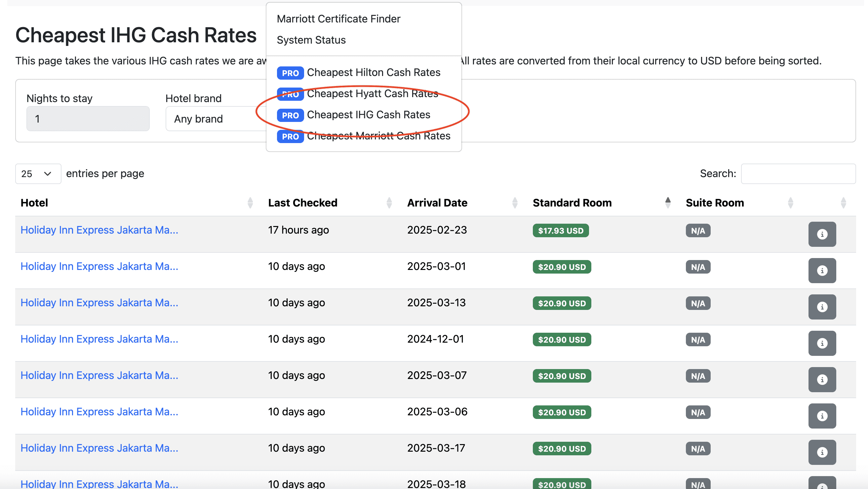
Task: Click PRO badge beside Cheapest Marriott Cash Rates
Action: click(x=290, y=136)
